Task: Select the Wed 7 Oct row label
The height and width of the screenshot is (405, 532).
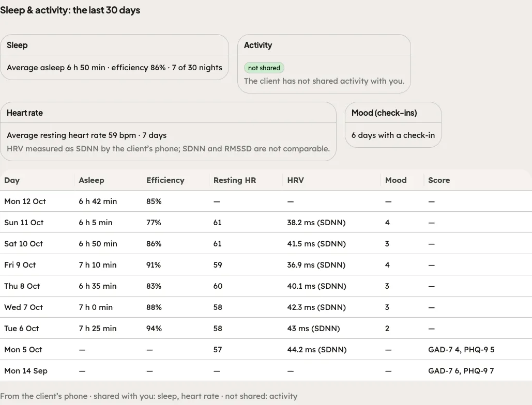Action: click(x=23, y=307)
